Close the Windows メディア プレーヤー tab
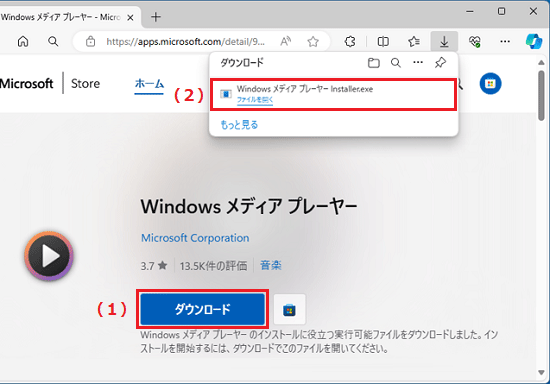The width and height of the screenshot is (550, 384). [130, 17]
